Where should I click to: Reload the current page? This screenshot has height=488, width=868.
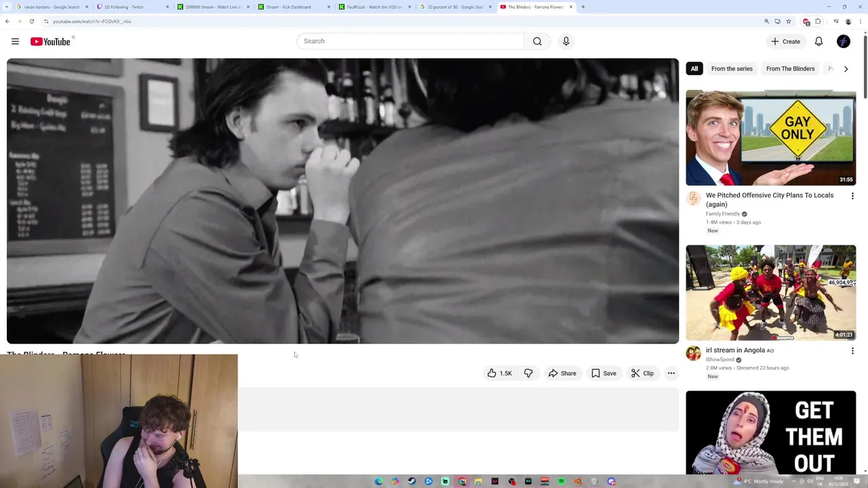click(31, 21)
